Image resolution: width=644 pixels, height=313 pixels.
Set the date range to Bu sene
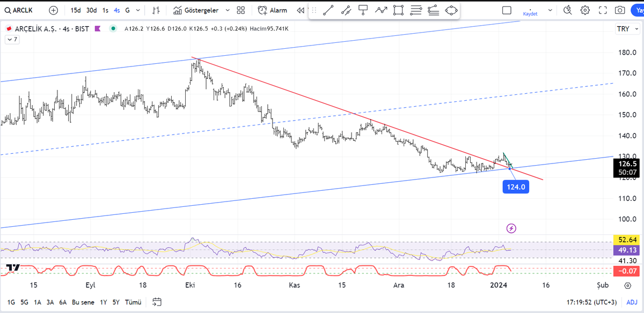(83, 302)
